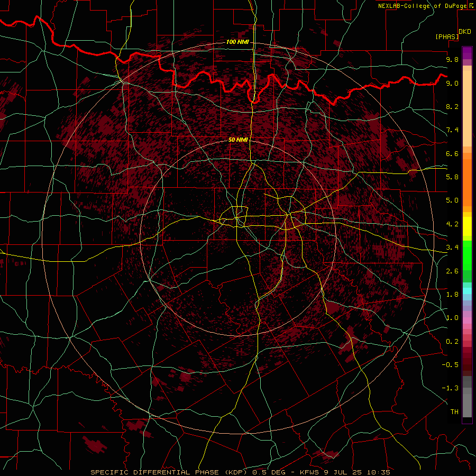Screen dimensions: 476x476
Task: Click the 10:35 timestamp in the bottom caption
Action: (378, 472)
